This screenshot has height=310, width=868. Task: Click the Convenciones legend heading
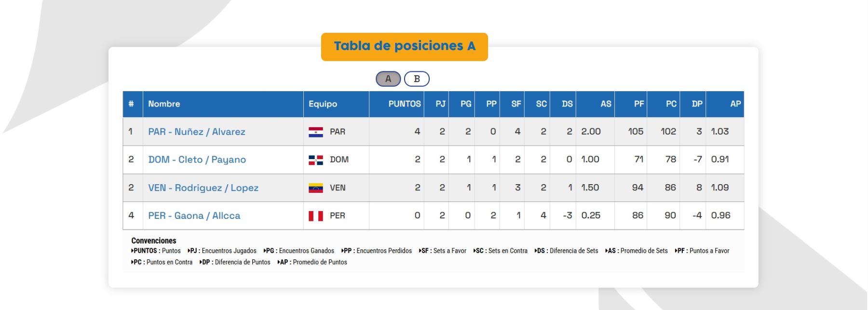point(153,241)
